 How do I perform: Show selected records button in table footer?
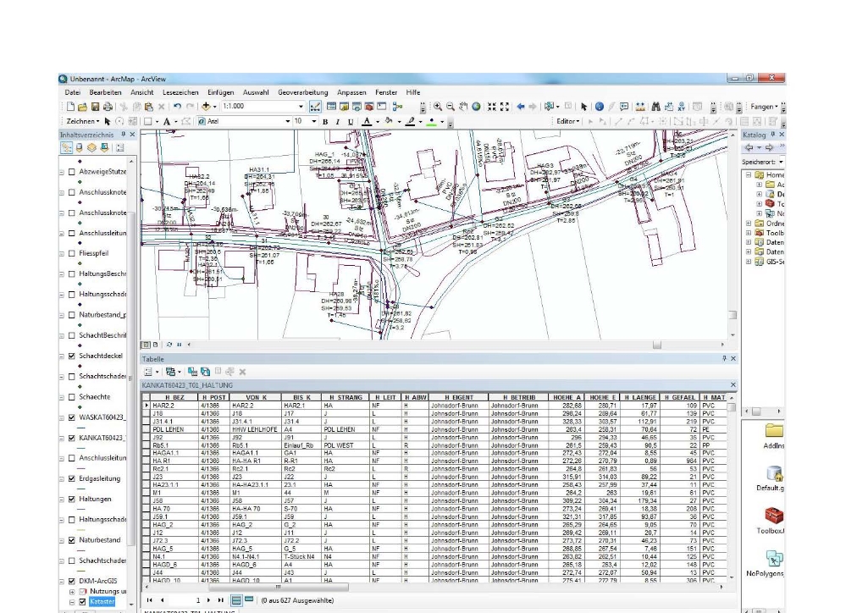[249, 599]
